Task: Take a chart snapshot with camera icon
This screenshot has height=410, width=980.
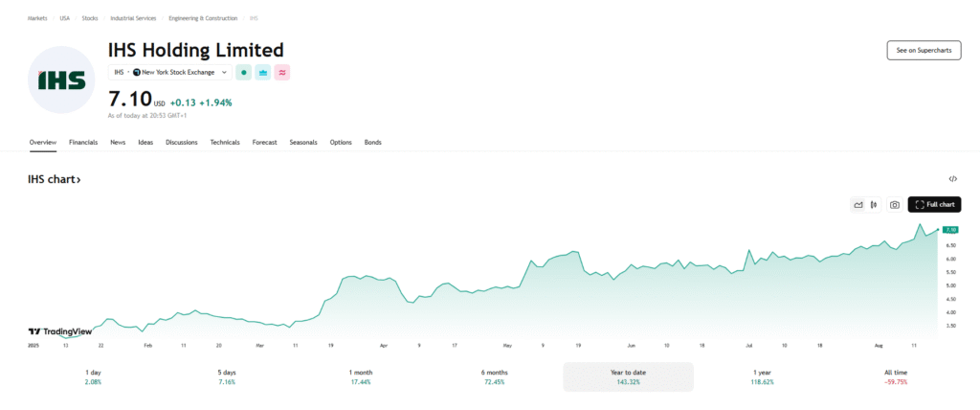Action: (x=895, y=205)
